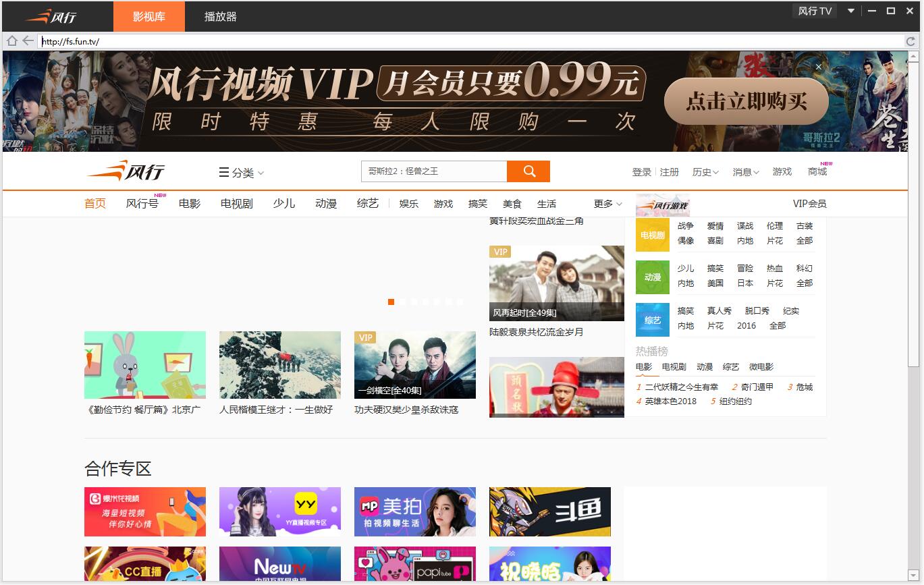924x585 pixels.
Task: Open the 注册 registration link
Action: (670, 171)
